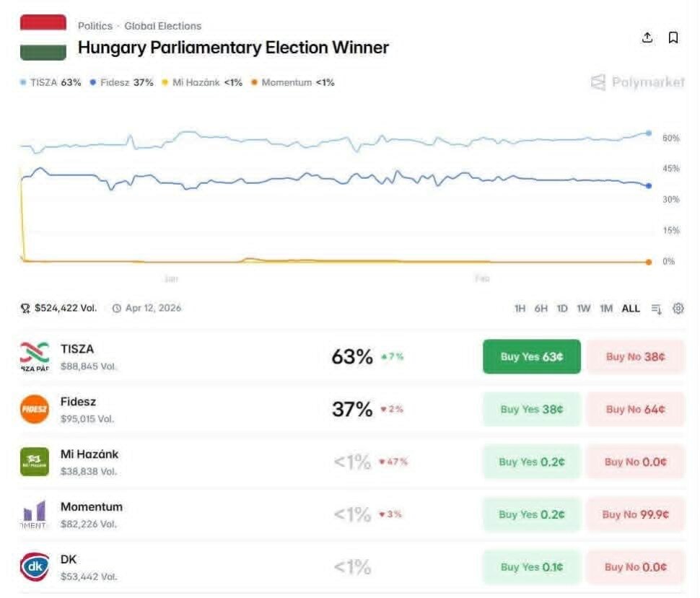700x598 pixels.
Task: Buy Yes on TISZA at 63¢
Action: (531, 356)
